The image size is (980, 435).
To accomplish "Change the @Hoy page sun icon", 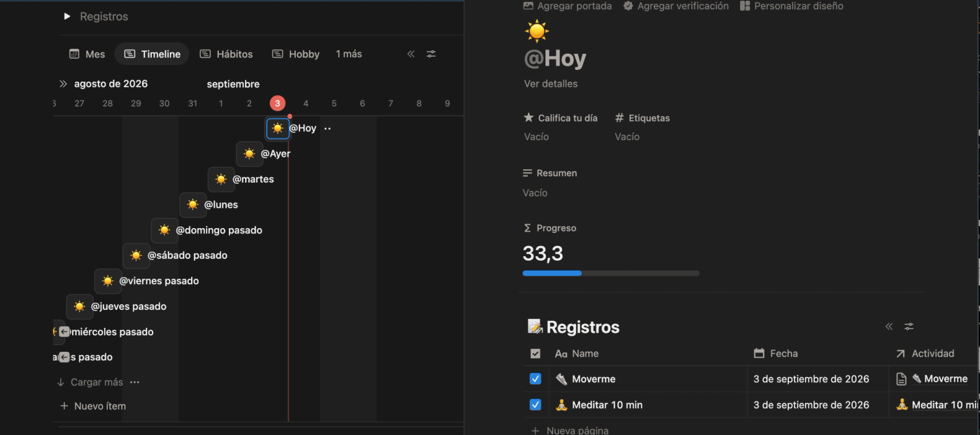I will coord(537,31).
